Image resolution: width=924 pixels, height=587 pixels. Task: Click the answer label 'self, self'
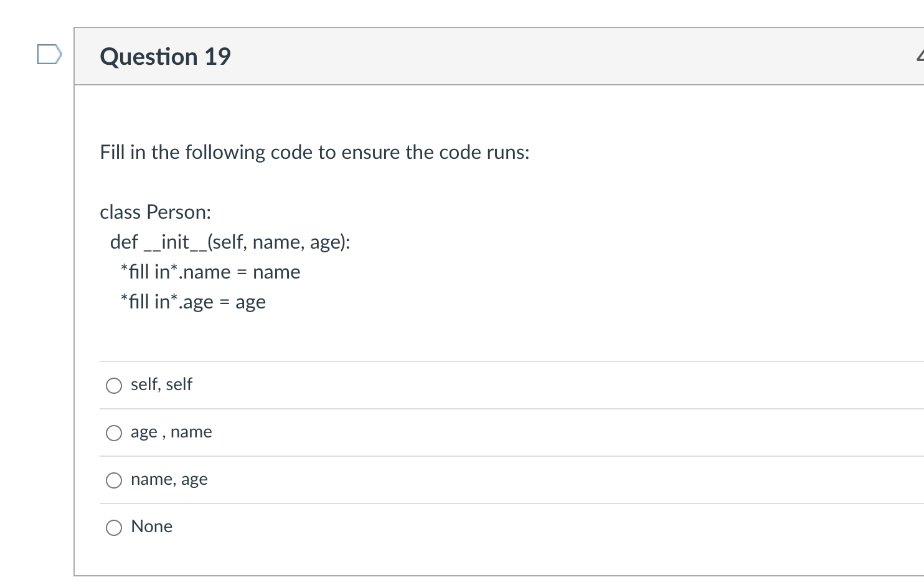[x=161, y=384]
